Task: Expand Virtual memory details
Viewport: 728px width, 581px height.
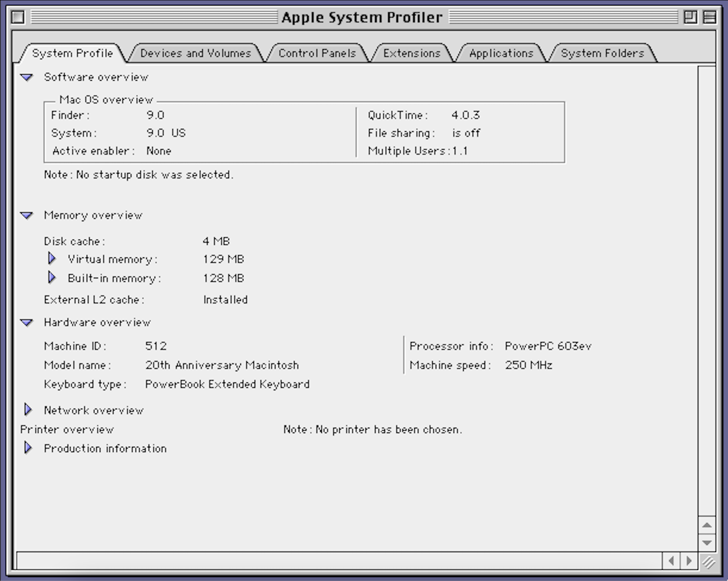Action: click(52, 259)
